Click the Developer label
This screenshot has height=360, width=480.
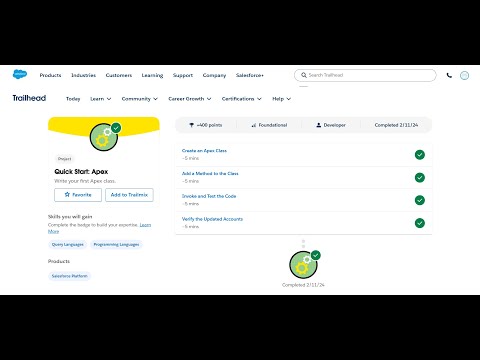(x=334, y=125)
